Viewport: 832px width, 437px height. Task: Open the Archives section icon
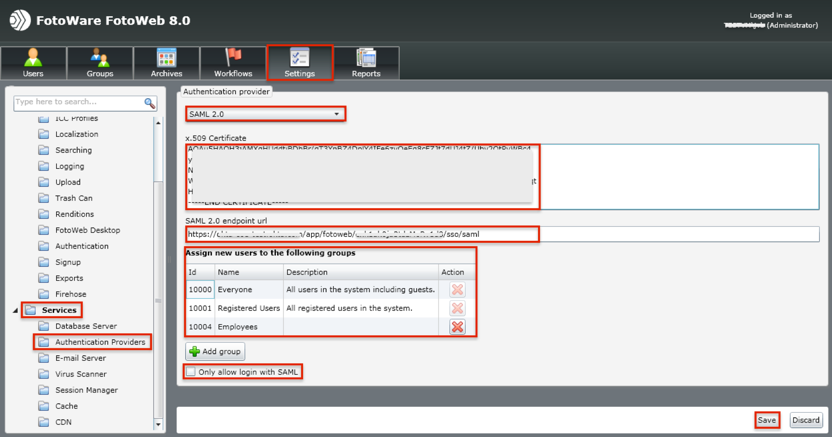tap(166, 58)
